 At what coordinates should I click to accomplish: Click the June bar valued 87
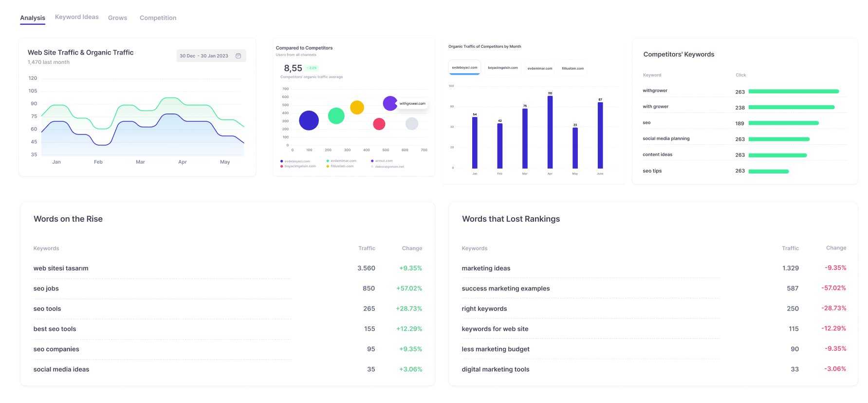[x=600, y=135]
